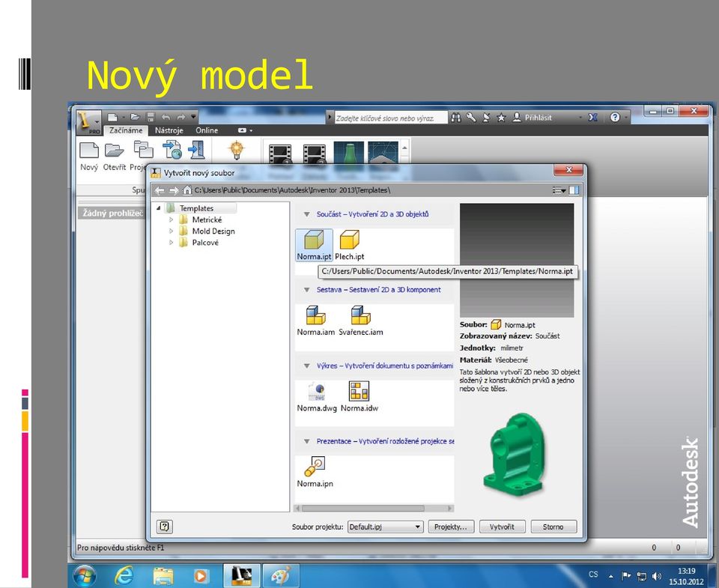Screen dimensions: 719x588
Task: Toggle the preview pane icon in dialog path bar
Action: click(x=574, y=190)
